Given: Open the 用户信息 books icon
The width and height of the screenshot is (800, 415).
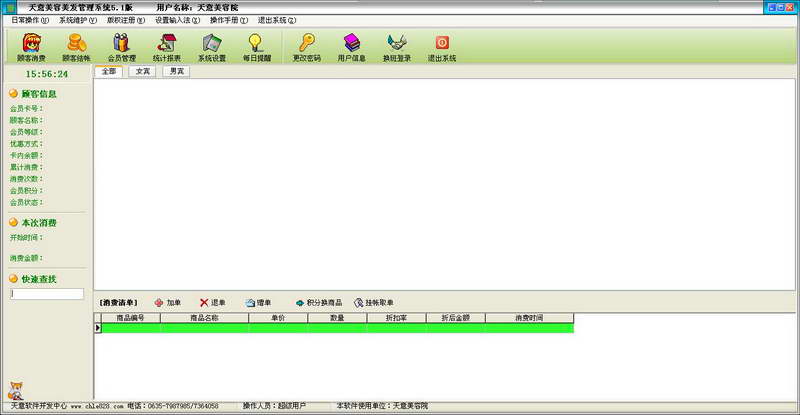Looking at the screenshot, I should pos(352,47).
